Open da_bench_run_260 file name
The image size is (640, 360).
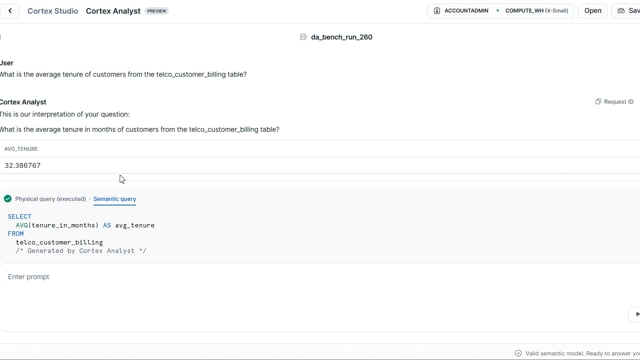click(x=342, y=37)
